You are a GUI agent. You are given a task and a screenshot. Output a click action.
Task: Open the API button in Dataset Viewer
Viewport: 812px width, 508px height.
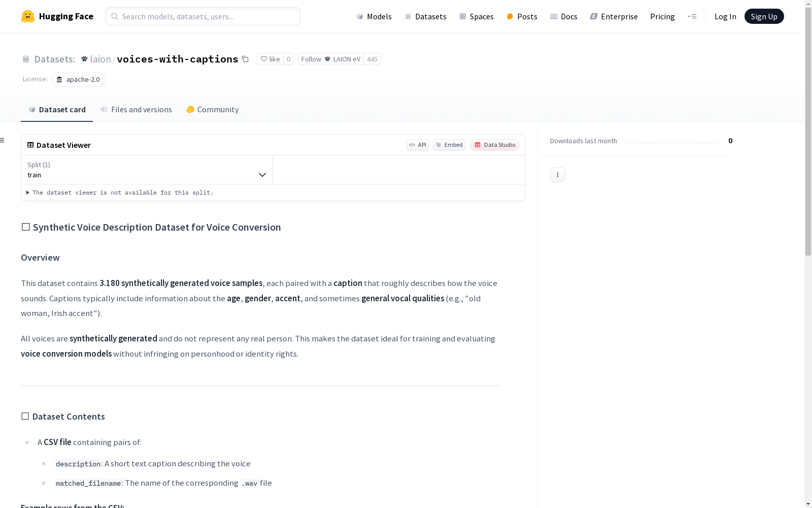418,145
